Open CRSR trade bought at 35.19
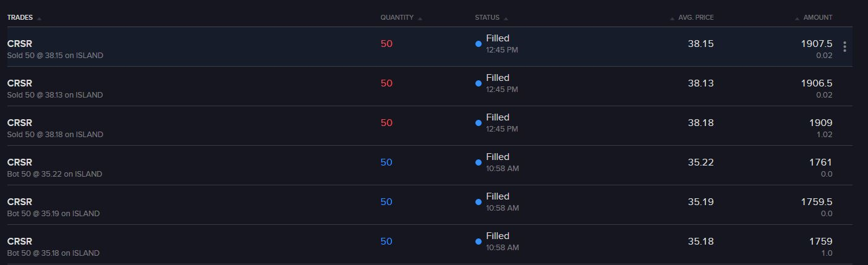 [427, 205]
